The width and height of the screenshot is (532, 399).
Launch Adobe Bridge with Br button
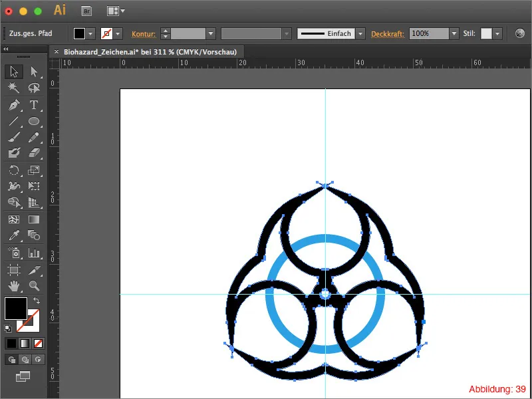[87, 11]
